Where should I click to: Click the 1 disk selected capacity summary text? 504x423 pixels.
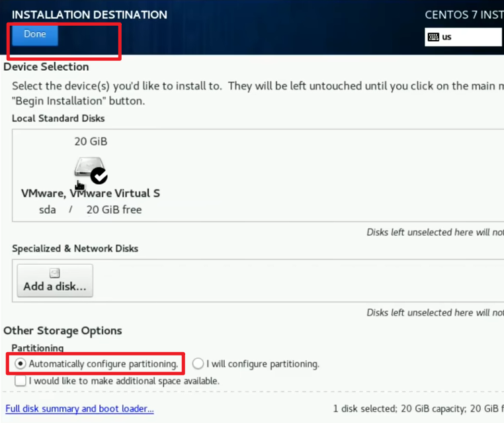pos(418,408)
